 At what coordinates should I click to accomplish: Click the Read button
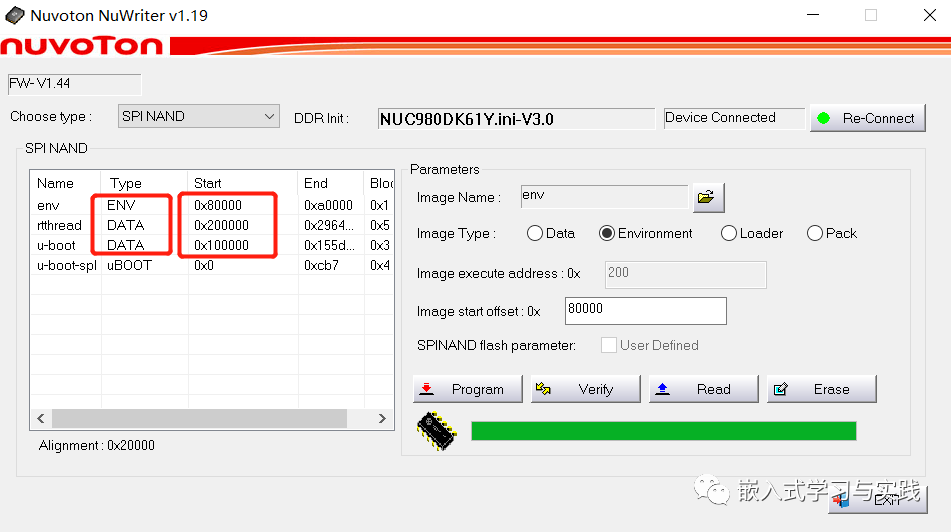[704, 389]
